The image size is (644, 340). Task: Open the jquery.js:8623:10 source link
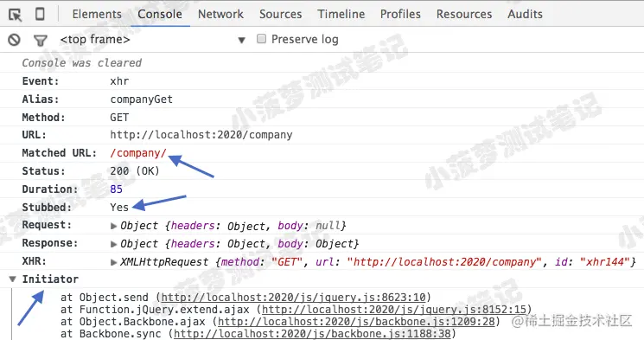pos(293,298)
